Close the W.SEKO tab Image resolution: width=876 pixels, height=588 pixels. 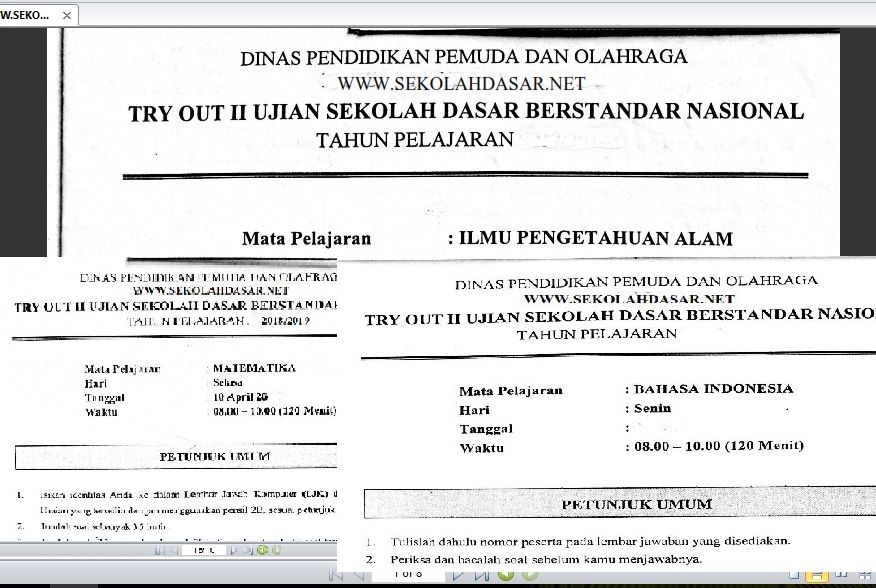(65, 16)
